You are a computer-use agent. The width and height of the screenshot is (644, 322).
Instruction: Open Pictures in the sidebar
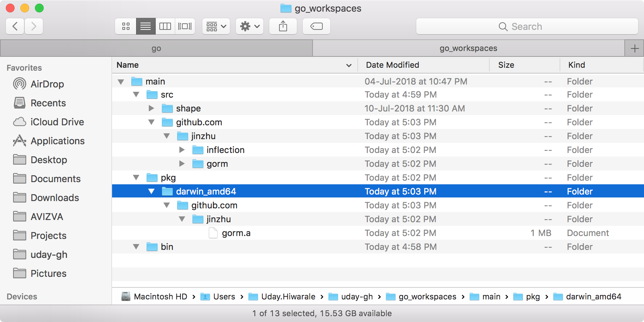coord(40,274)
